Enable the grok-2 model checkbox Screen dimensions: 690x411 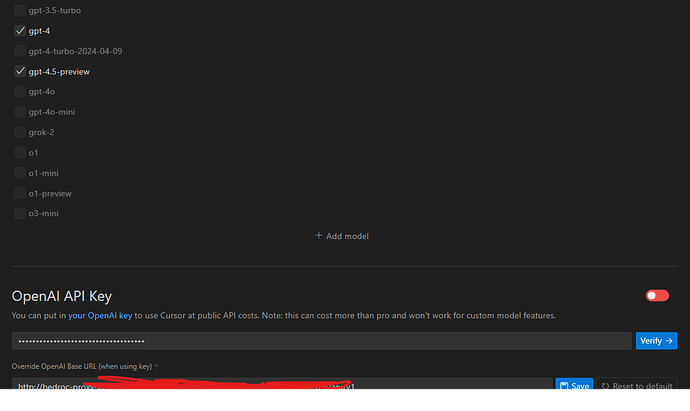click(x=20, y=132)
